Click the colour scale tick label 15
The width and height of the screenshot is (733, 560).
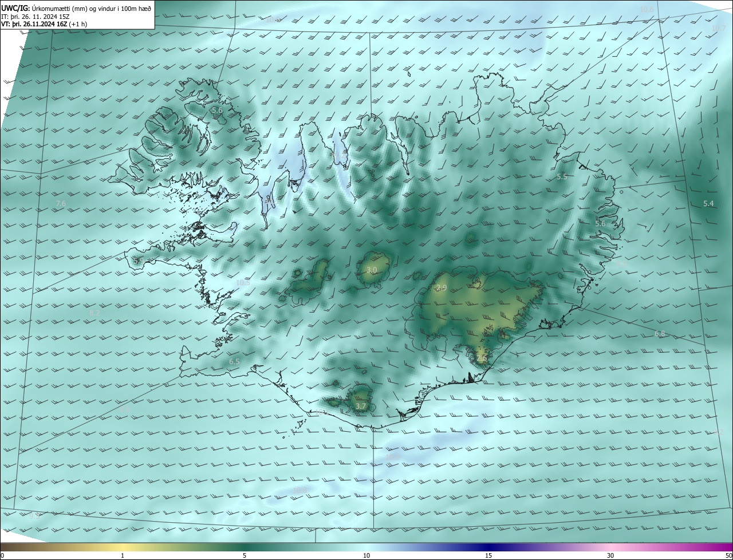click(x=488, y=555)
